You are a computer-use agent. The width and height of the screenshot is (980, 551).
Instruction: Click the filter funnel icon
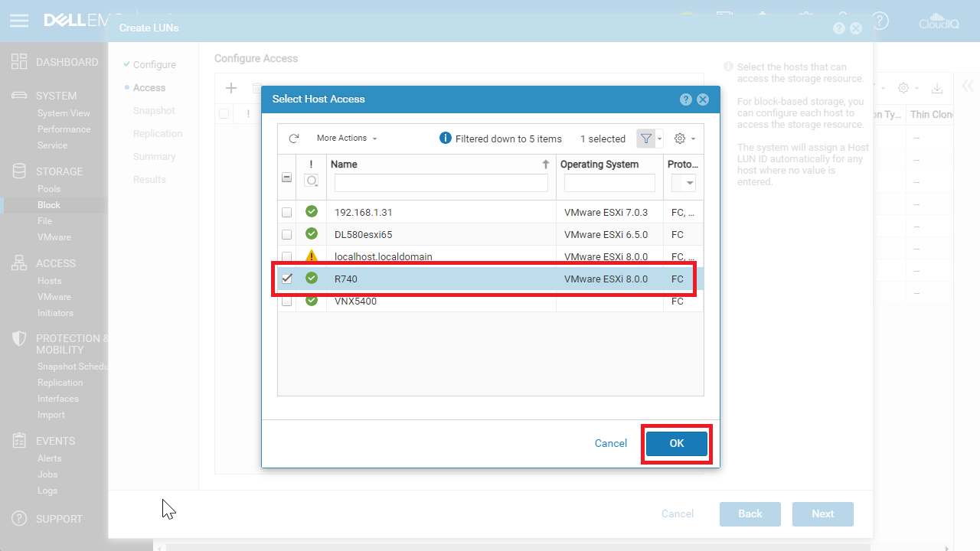click(x=646, y=139)
